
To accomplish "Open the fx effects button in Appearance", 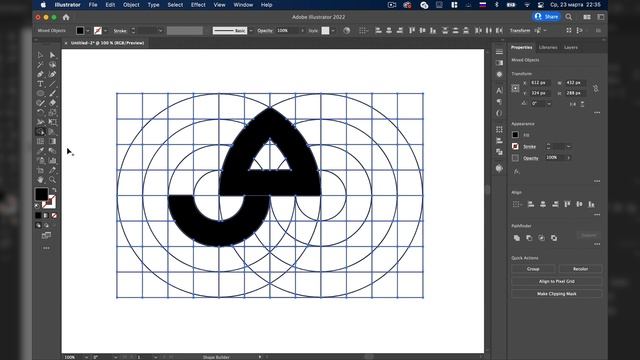I will pos(516,171).
